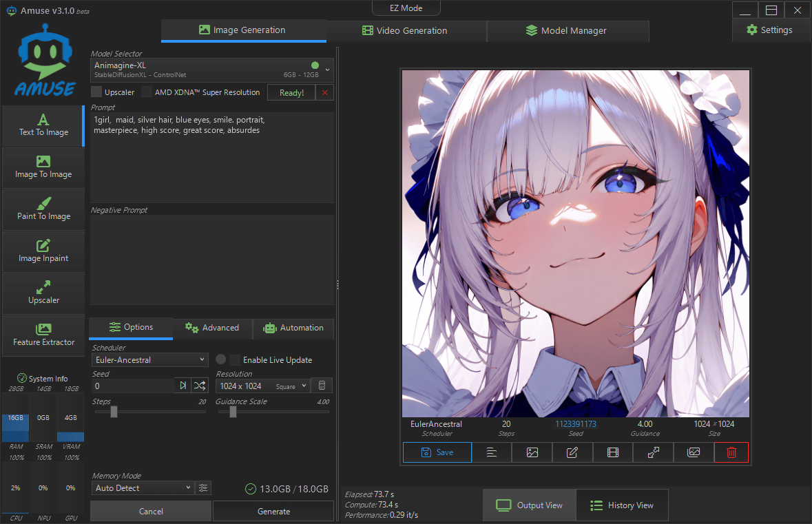
Task: Click the Amuse robot logo
Action: (45, 59)
